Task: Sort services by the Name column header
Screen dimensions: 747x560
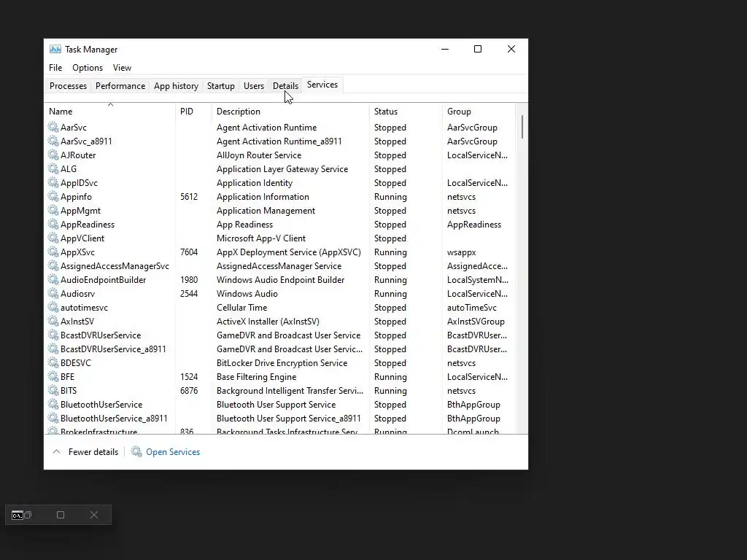Action: (x=109, y=112)
